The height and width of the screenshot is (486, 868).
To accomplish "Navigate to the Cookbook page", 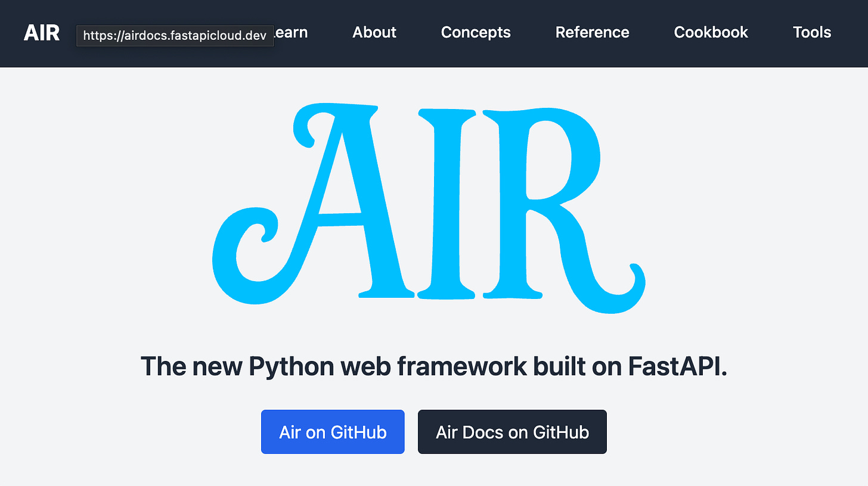I will (x=711, y=32).
